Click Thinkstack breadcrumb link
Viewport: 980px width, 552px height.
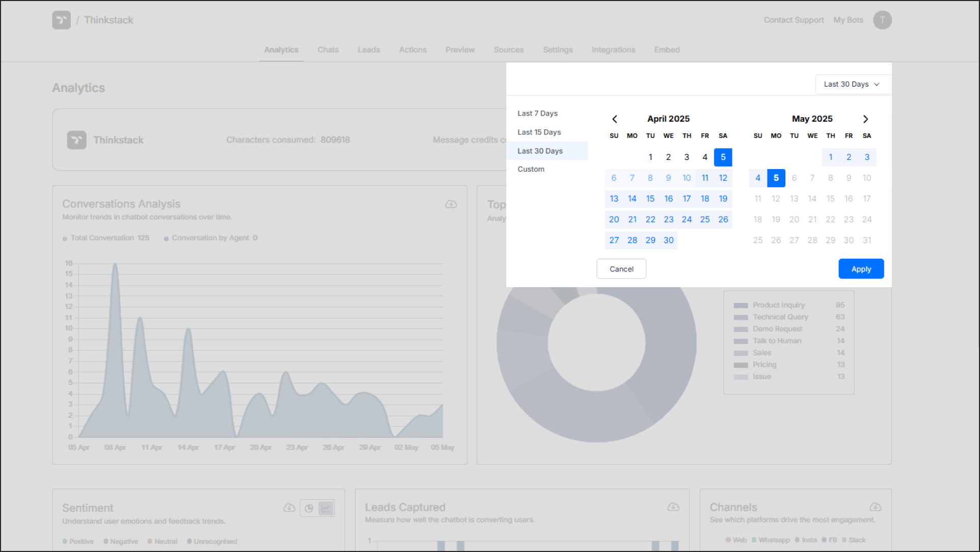point(108,20)
